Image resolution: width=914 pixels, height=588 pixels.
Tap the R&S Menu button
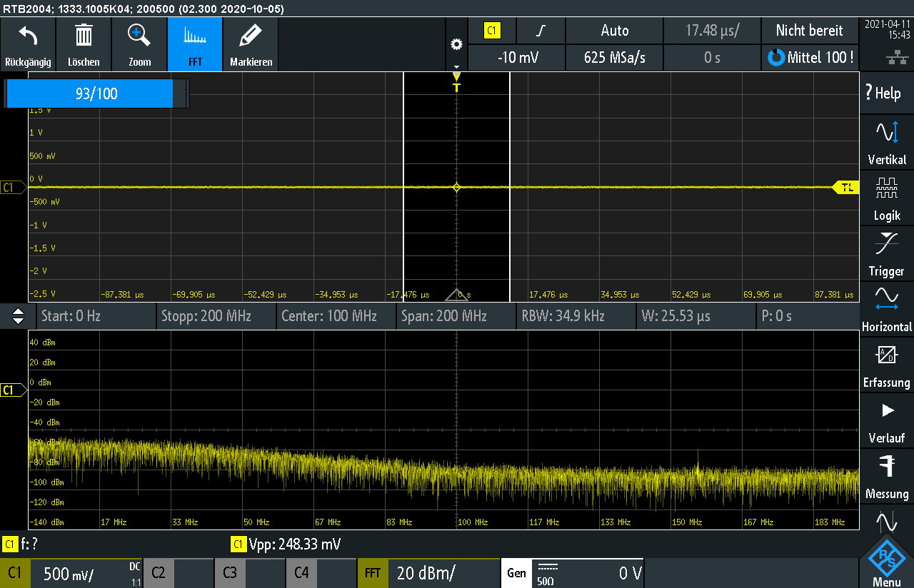[886, 564]
